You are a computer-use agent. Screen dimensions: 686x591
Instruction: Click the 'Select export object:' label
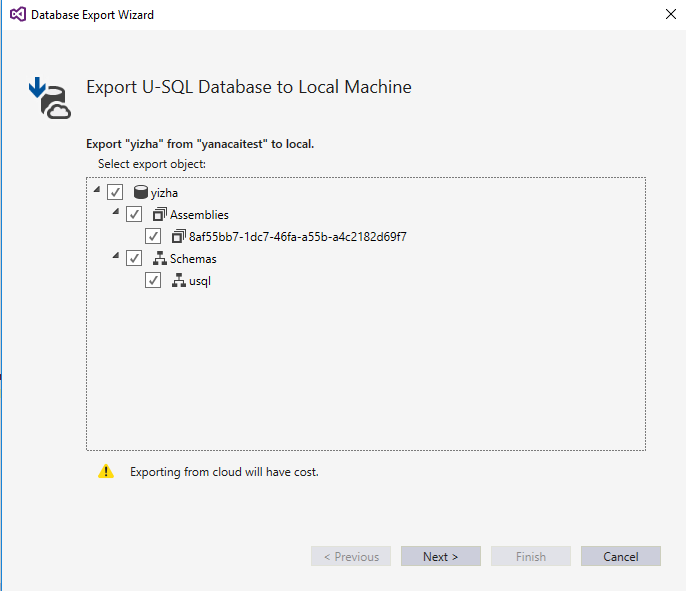(x=152, y=164)
